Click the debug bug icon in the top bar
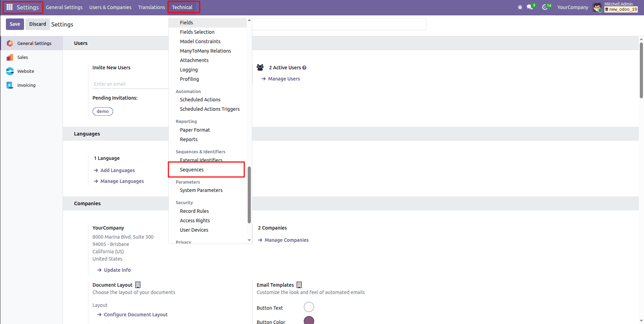The height and width of the screenshot is (324, 644). (x=520, y=7)
